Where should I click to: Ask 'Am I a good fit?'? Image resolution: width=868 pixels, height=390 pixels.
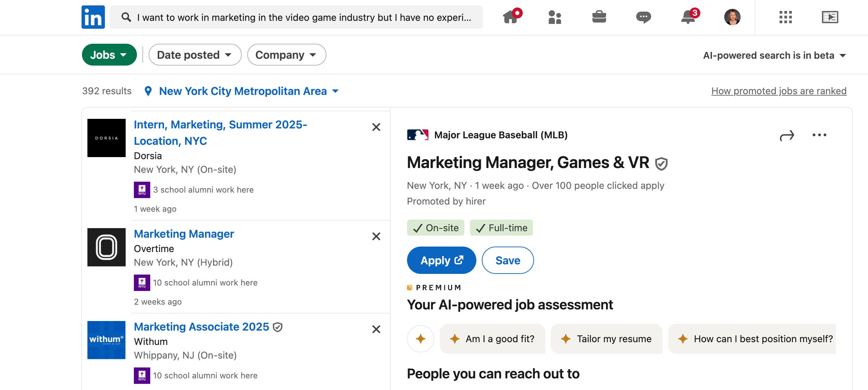pyautogui.click(x=492, y=339)
